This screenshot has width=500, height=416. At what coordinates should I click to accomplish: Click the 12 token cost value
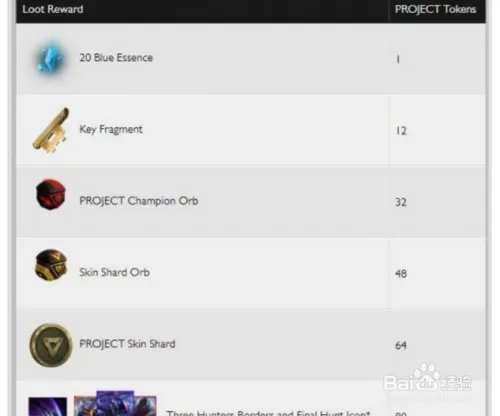(401, 131)
